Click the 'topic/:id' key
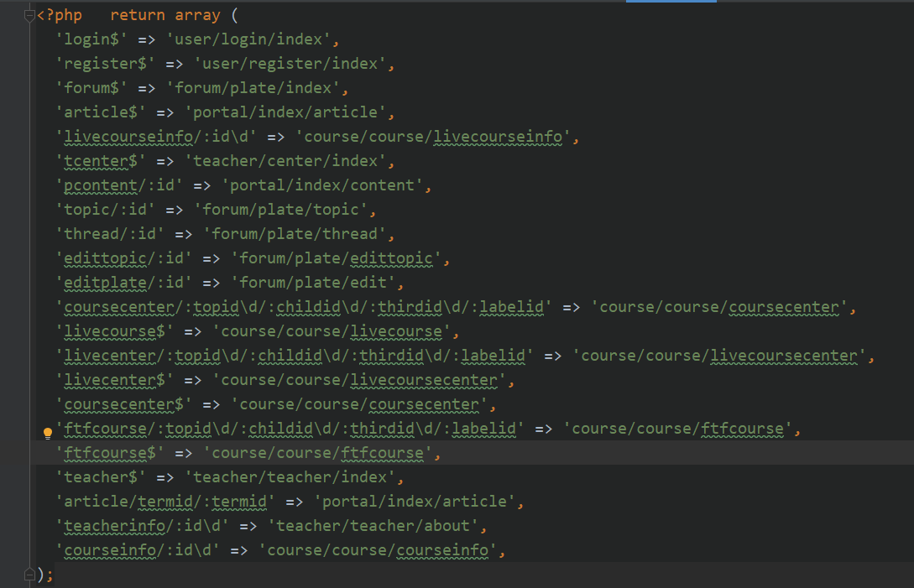 point(106,210)
